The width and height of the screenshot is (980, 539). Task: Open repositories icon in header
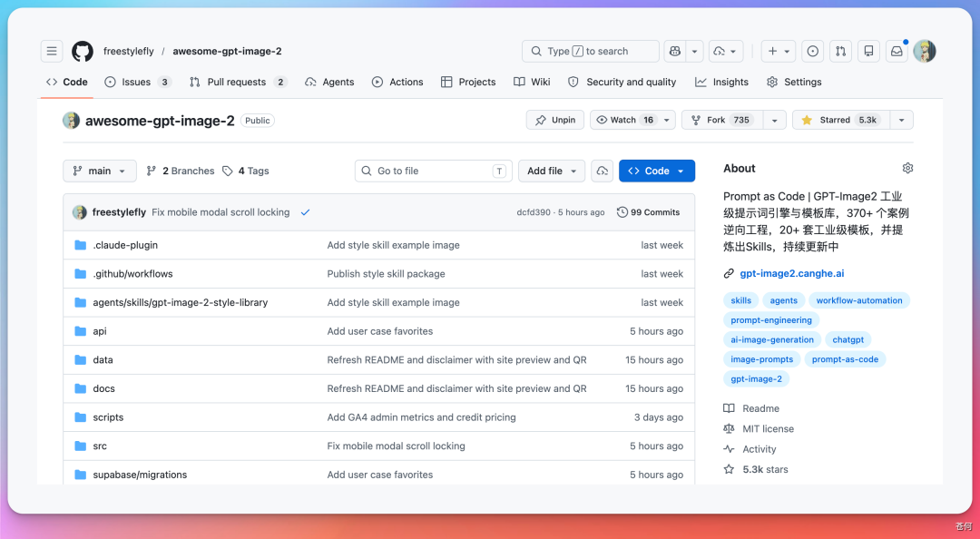click(x=868, y=52)
